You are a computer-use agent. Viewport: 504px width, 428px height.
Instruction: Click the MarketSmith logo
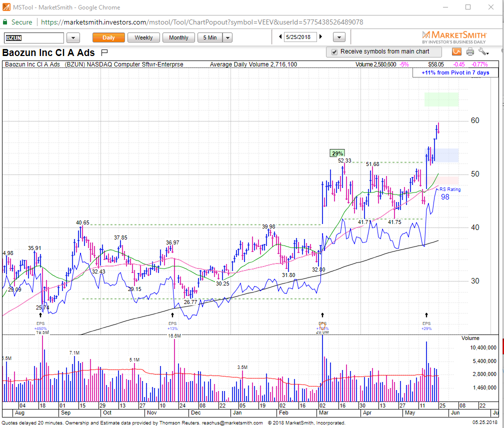454,37
